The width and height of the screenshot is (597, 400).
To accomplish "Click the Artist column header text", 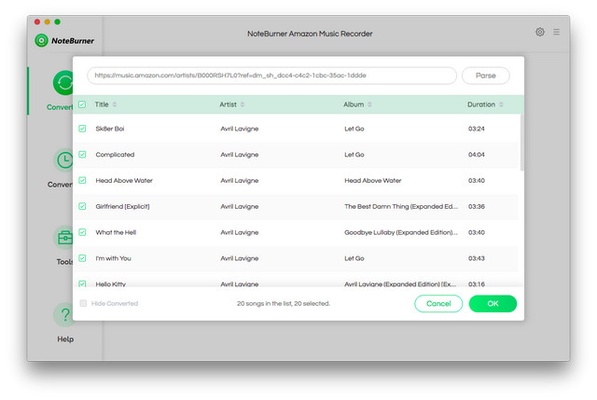I will pos(228,104).
